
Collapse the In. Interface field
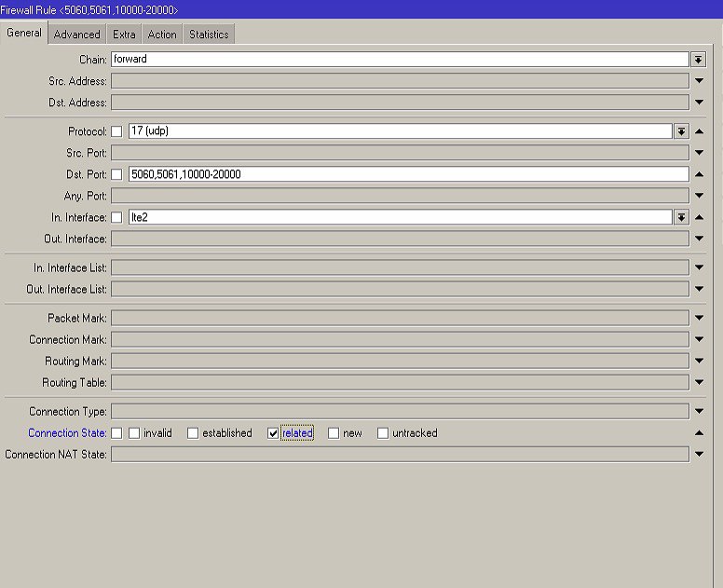point(699,217)
